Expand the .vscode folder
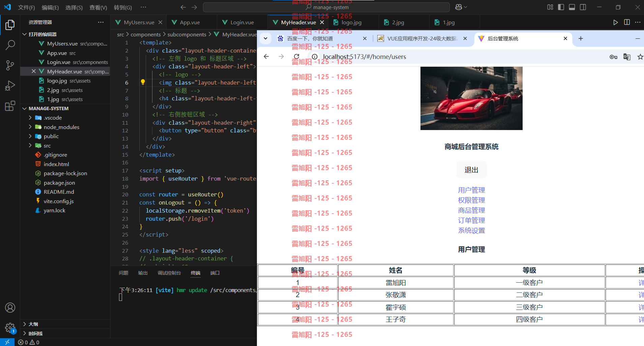 (x=30, y=118)
